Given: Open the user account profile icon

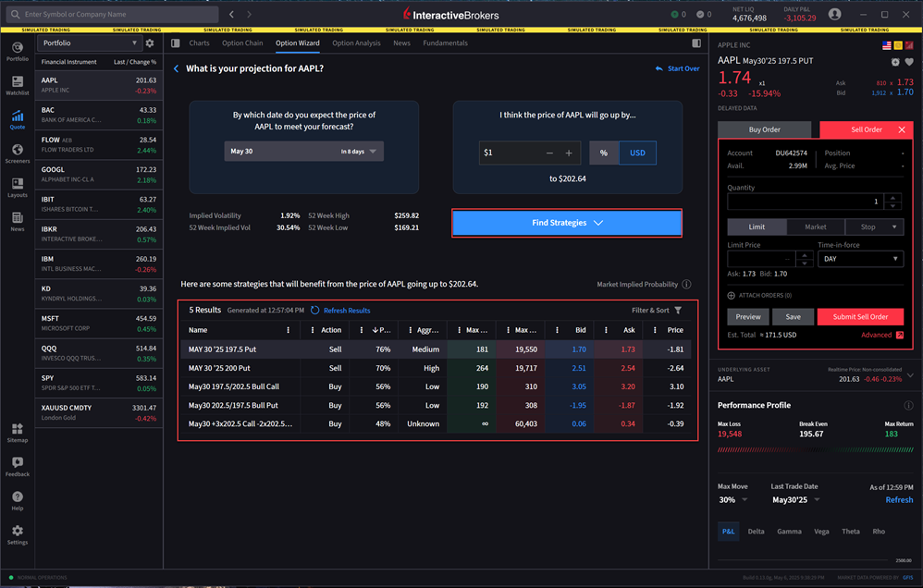Looking at the screenshot, I should (x=834, y=14).
